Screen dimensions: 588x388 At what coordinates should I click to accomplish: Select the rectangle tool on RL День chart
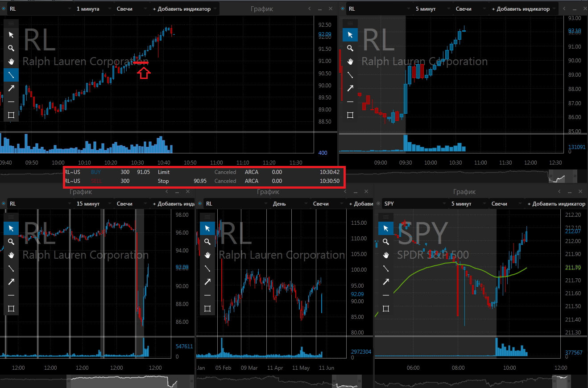point(207,308)
